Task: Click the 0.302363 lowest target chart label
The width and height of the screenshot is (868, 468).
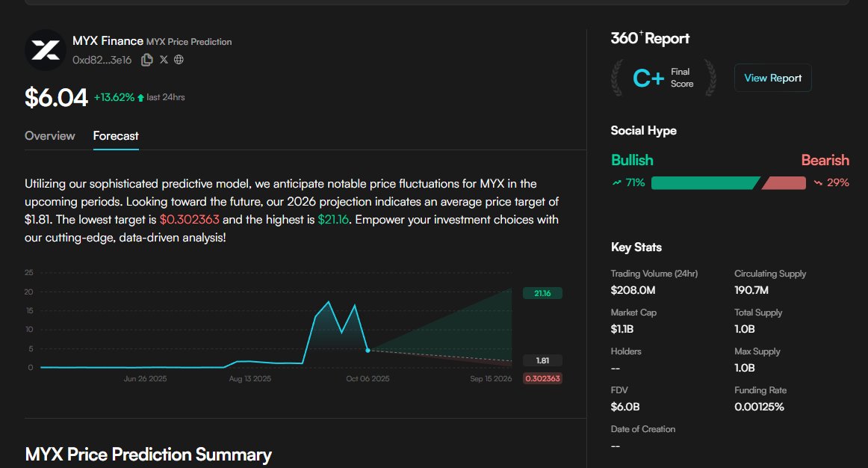Action: pos(542,378)
